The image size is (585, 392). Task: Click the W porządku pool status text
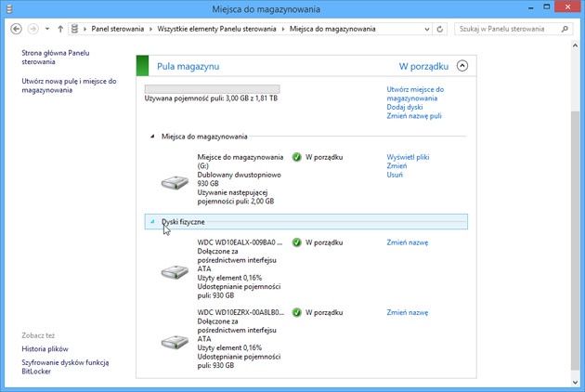coord(423,67)
